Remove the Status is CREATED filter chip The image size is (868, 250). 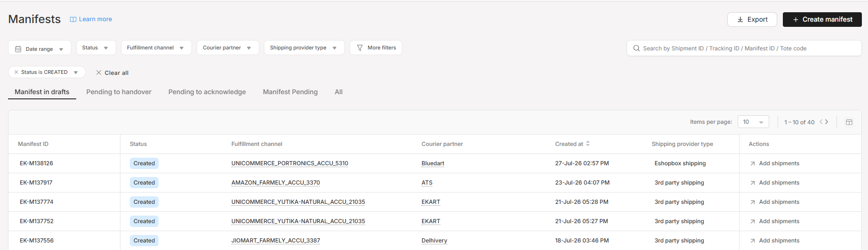pos(16,72)
